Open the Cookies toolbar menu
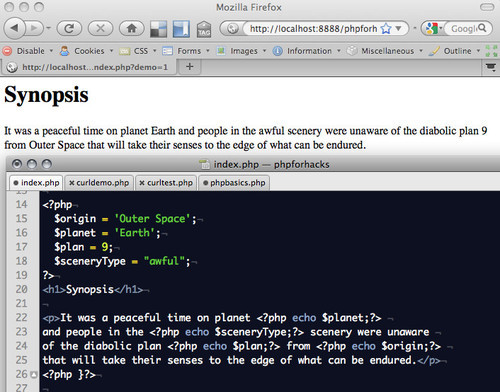Screen dimensions: 500x392 click(x=86, y=51)
